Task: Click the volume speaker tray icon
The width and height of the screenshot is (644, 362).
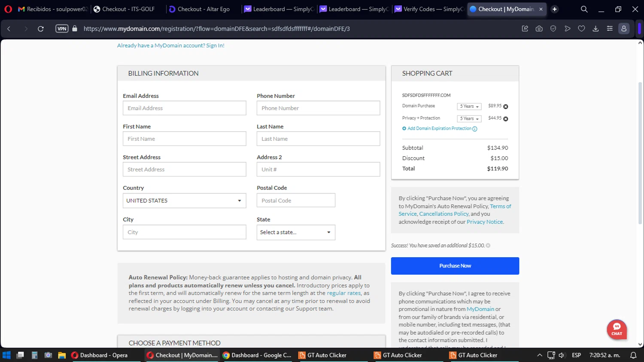Action: pos(562,355)
